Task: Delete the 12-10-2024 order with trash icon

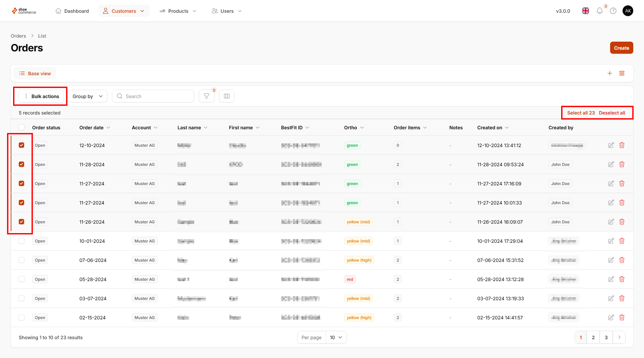Action: 622,145
